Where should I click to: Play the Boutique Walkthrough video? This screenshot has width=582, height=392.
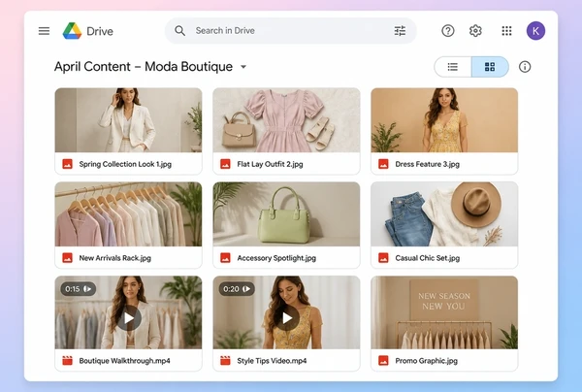point(128,317)
